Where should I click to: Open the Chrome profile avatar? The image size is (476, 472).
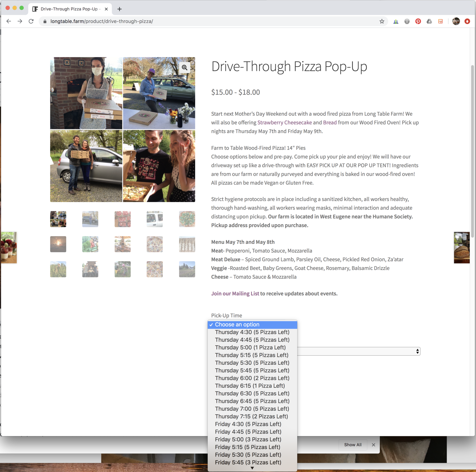pyautogui.click(x=456, y=21)
